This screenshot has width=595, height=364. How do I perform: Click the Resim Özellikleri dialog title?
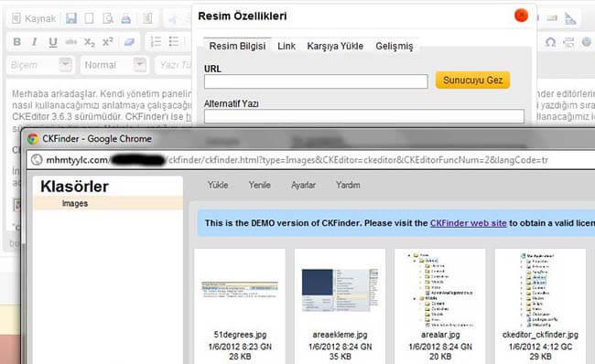point(243,16)
